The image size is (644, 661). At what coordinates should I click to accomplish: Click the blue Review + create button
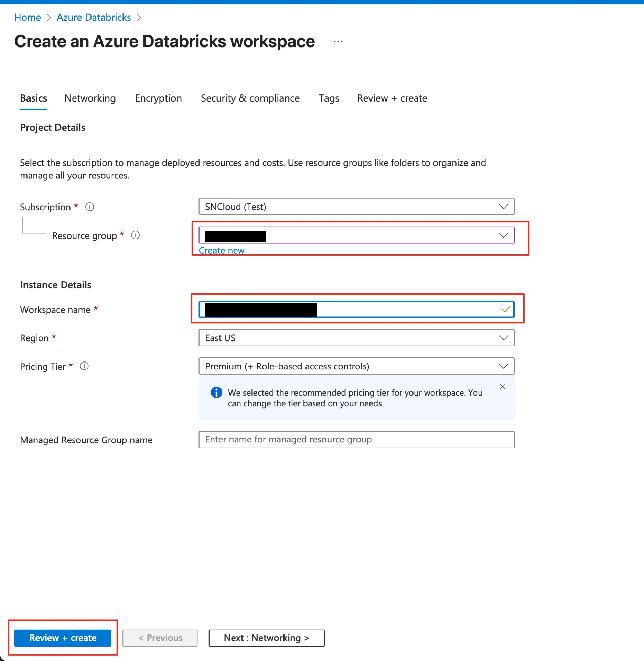click(x=63, y=638)
